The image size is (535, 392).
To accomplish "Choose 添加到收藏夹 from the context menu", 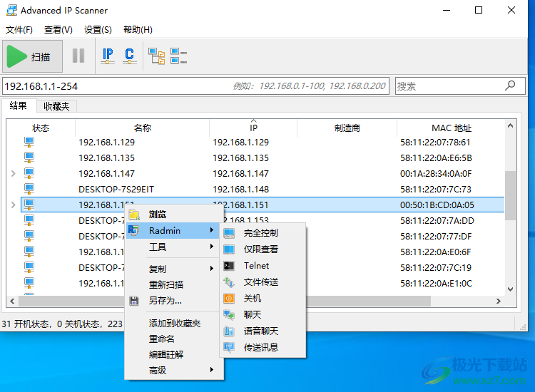I will pyautogui.click(x=173, y=323).
